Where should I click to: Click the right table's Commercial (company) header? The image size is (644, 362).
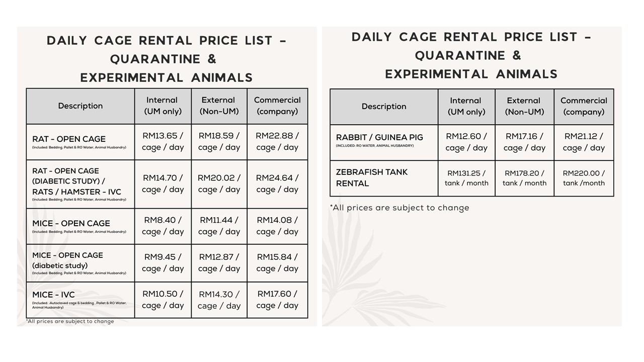[x=584, y=106]
